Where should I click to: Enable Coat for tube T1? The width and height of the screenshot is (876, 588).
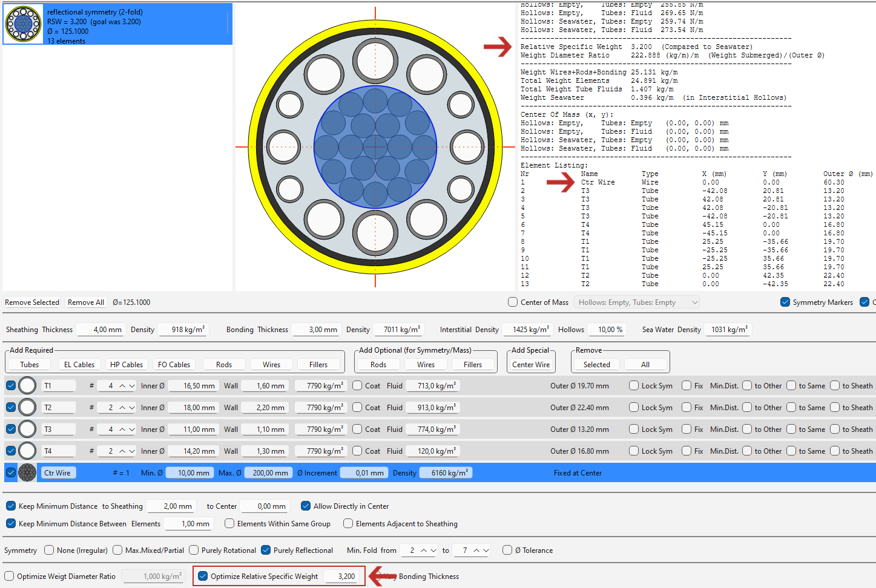click(x=357, y=385)
